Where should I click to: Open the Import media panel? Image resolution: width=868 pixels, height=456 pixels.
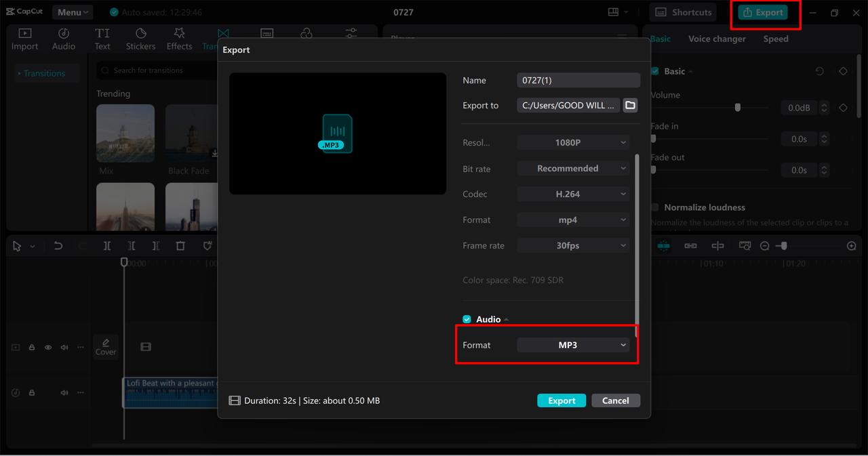click(24, 39)
